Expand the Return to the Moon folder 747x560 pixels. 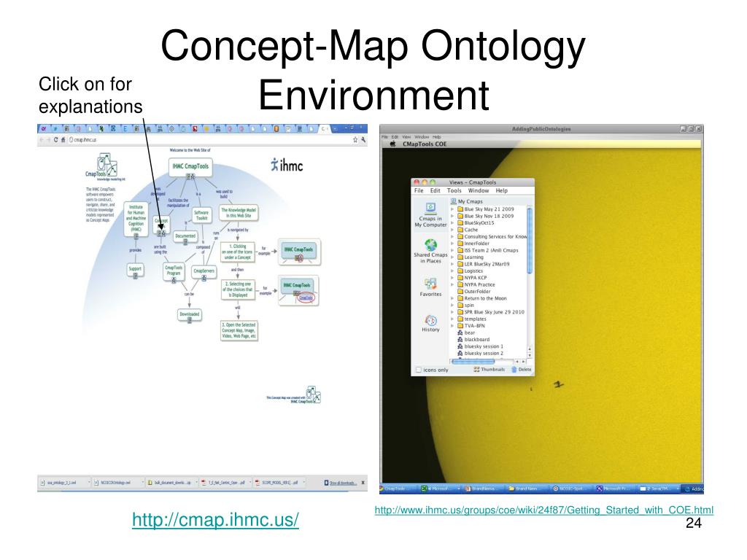click(x=452, y=298)
